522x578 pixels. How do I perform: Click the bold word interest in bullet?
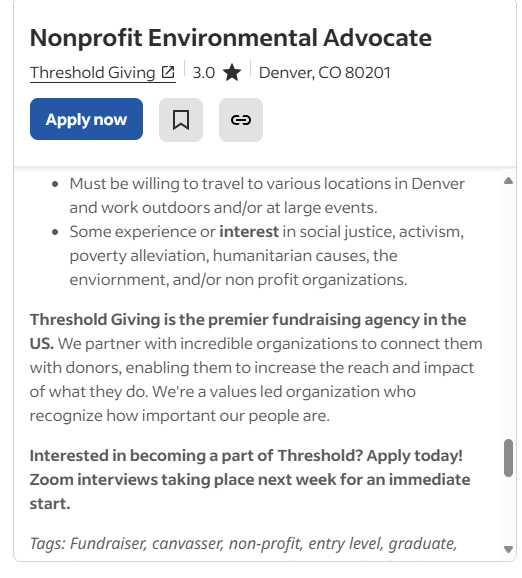click(x=249, y=232)
